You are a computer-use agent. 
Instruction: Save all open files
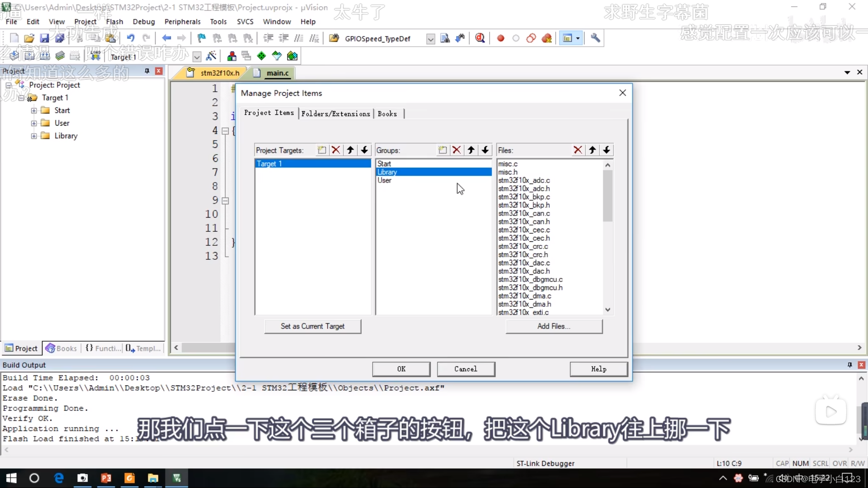coord(59,38)
